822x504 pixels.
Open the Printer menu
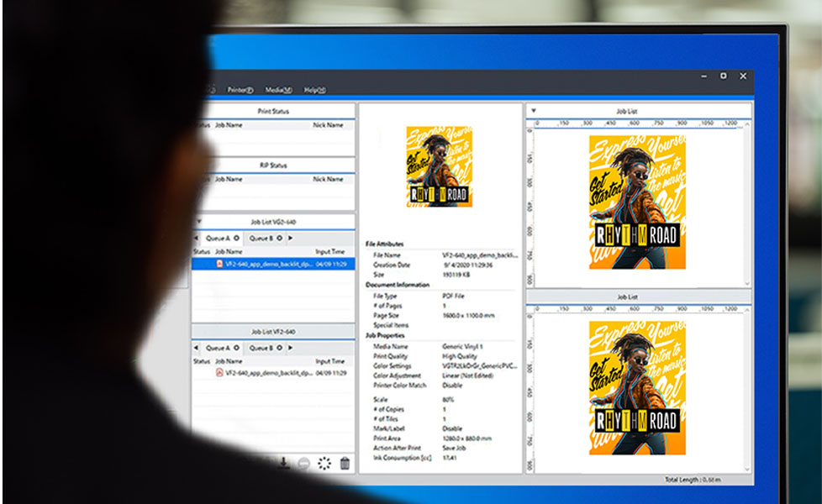pos(240,90)
